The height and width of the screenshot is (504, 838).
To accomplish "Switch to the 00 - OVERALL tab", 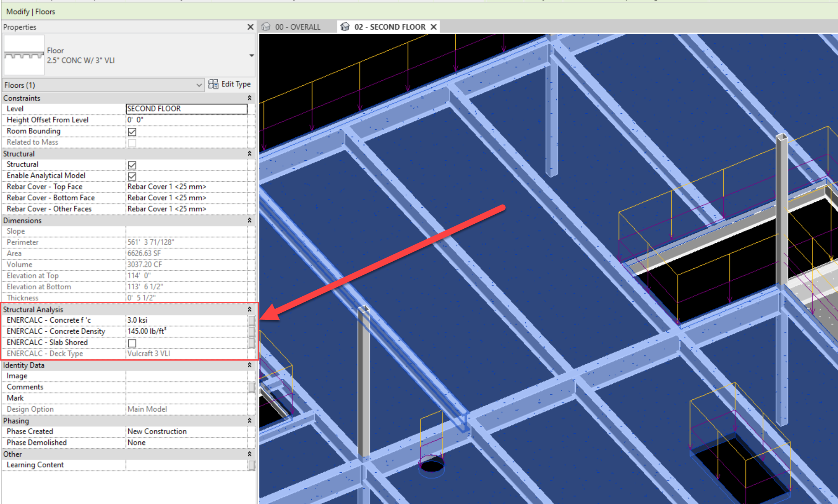I will tap(297, 27).
